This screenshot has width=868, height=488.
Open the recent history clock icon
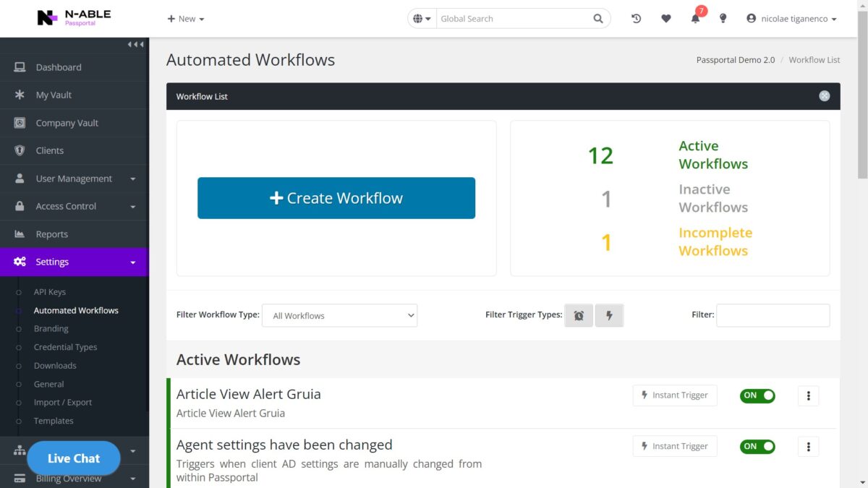636,19
